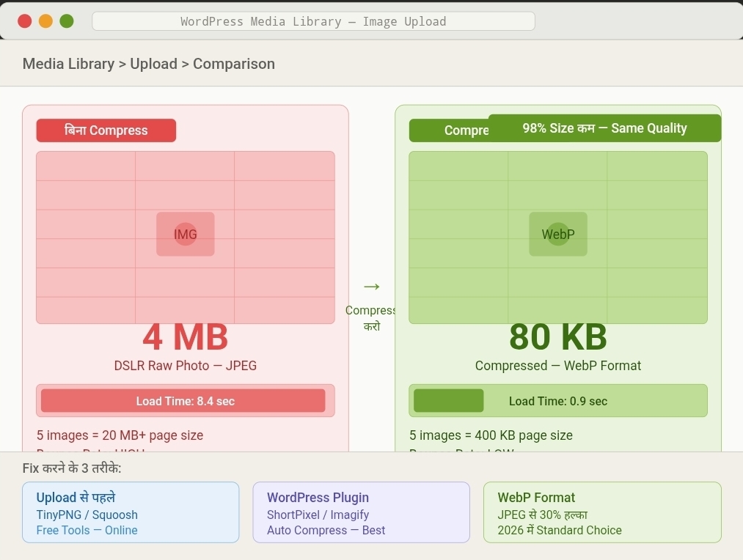Click TinyPNG / Squoosh text
Viewport: 743px width, 560px height.
coord(87,515)
